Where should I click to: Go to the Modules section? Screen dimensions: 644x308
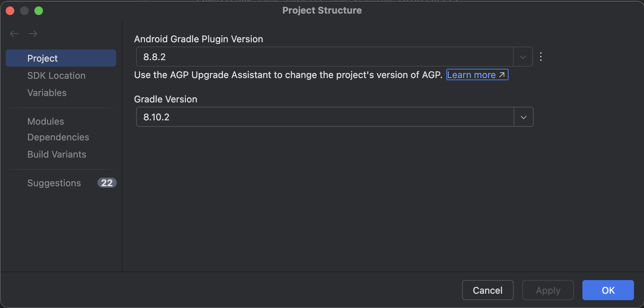[x=46, y=121]
